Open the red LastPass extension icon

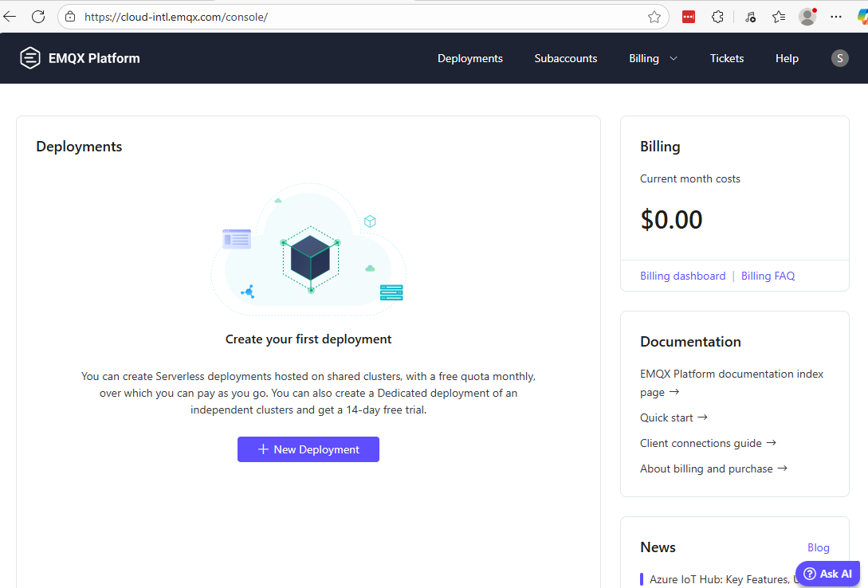click(689, 17)
